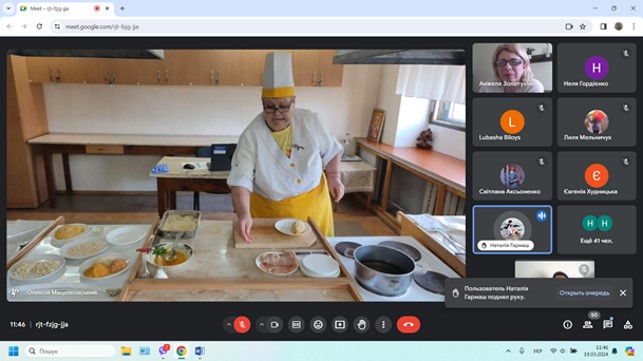Switch to Chrome on taskbar
643x361 pixels.
coord(181,351)
